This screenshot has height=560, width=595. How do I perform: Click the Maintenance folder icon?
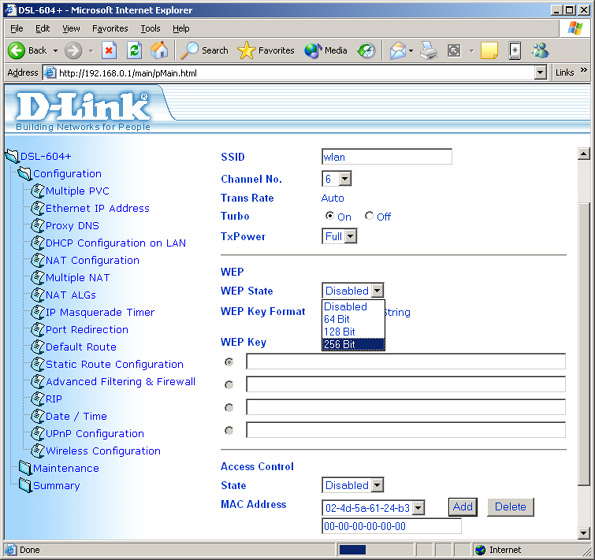[25, 468]
